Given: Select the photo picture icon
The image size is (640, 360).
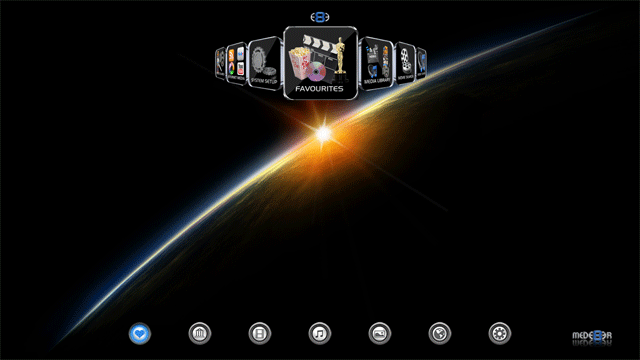Looking at the screenshot, I should 380,333.
